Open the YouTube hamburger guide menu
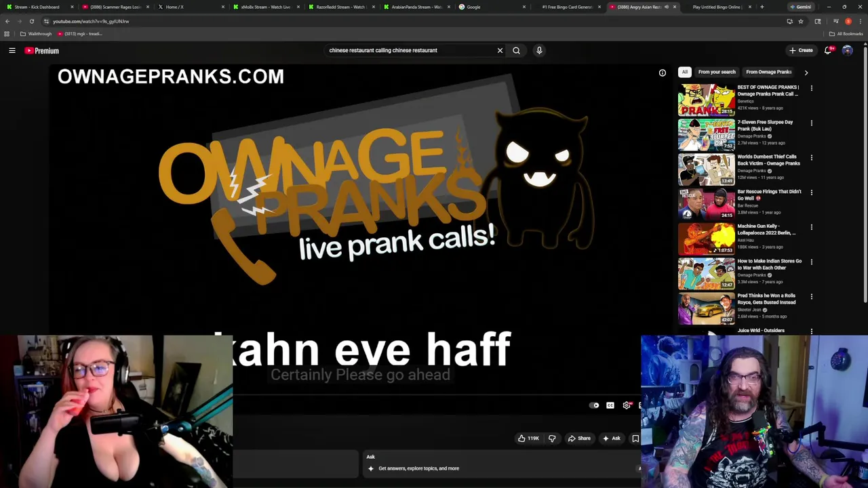This screenshot has height=488, width=868. (12, 50)
